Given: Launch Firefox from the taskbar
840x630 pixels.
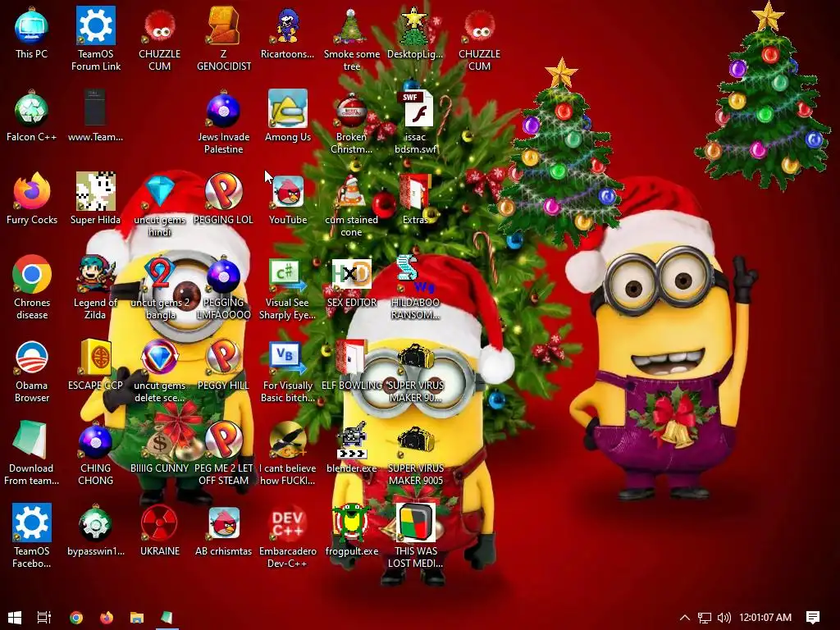Looking at the screenshot, I should tap(107, 617).
